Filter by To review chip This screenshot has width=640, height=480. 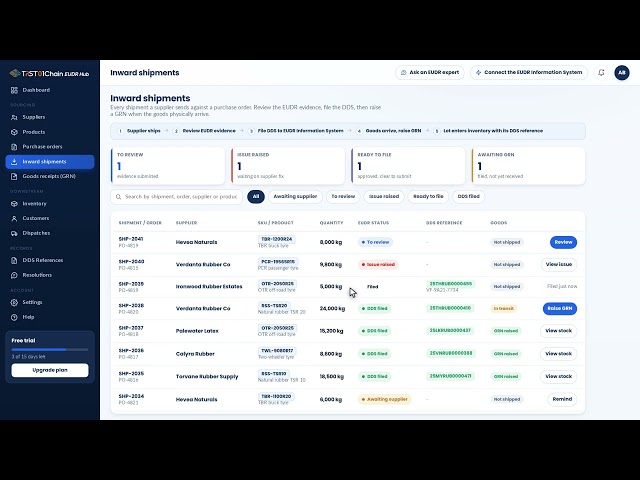pyautogui.click(x=343, y=197)
